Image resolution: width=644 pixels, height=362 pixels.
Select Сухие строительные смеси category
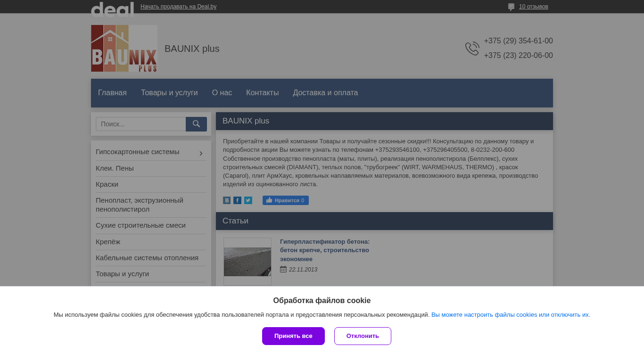(x=140, y=225)
